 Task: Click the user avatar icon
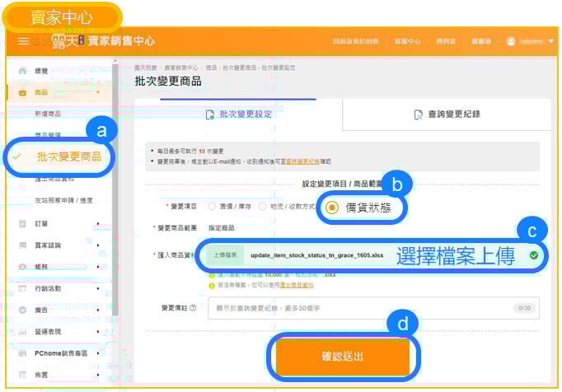tap(511, 41)
